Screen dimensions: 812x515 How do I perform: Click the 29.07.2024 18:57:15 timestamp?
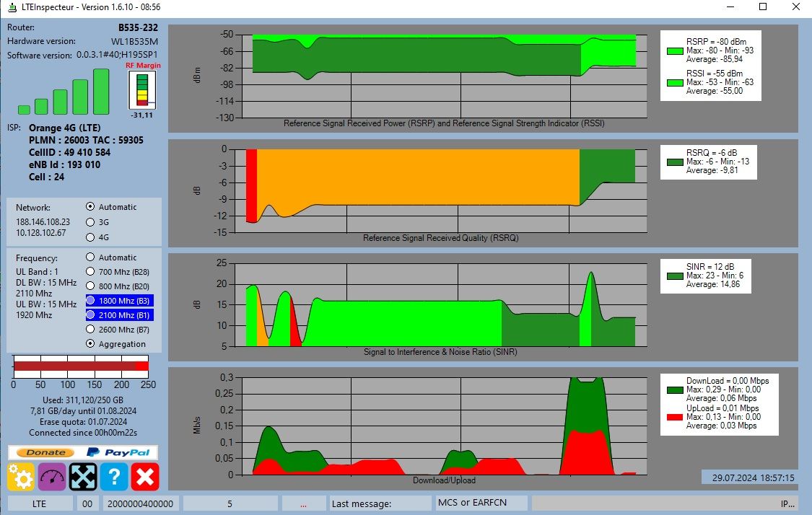[753, 477]
